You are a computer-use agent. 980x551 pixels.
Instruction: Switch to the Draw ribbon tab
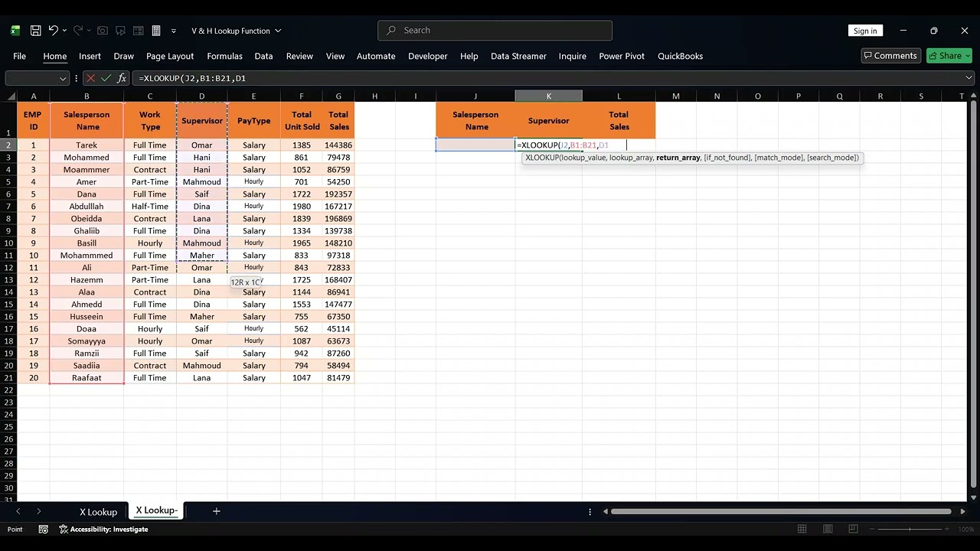pos(123,56)
